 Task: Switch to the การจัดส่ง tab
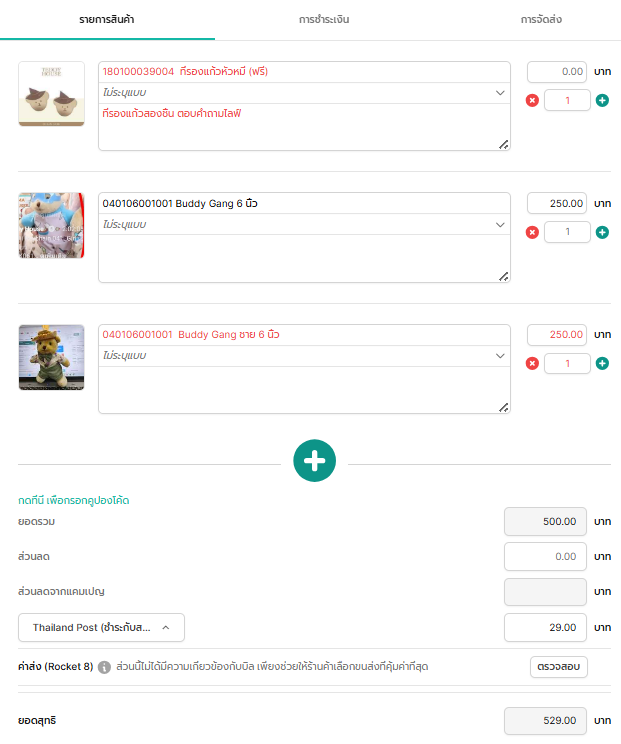point(548,19)
